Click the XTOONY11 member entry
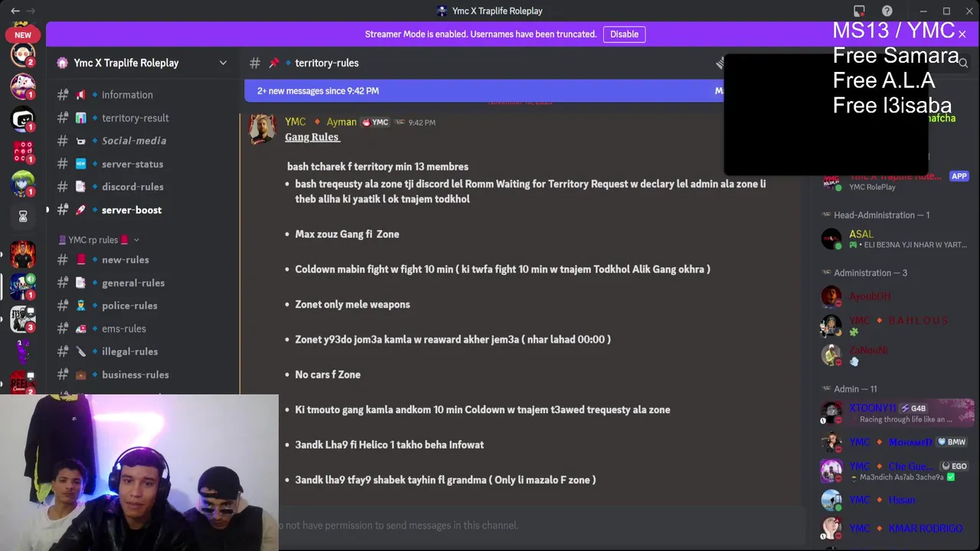This screenshot has width=980, height=551. coord(897,413)
